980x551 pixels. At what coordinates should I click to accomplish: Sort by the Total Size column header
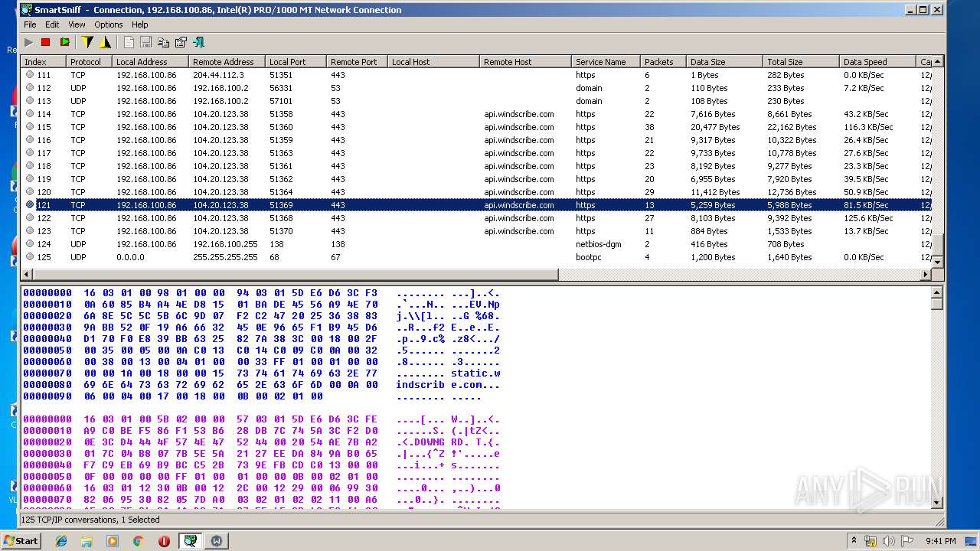(x=801, y=62)
